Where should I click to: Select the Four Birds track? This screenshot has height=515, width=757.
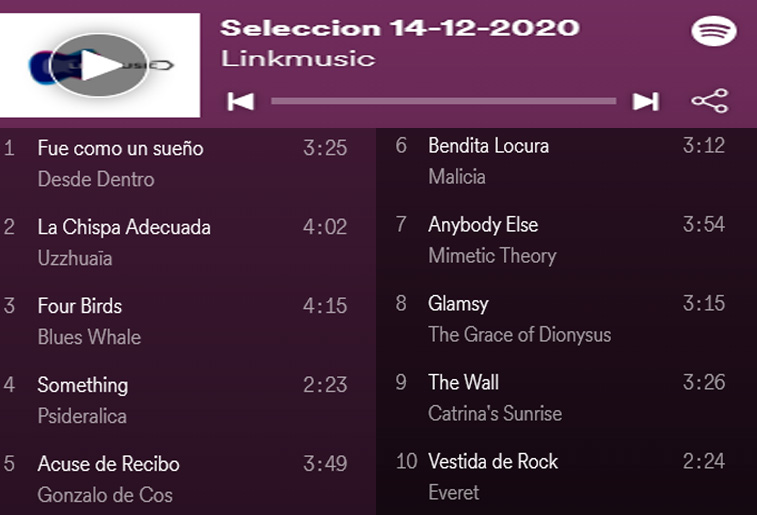click(80, 306)
